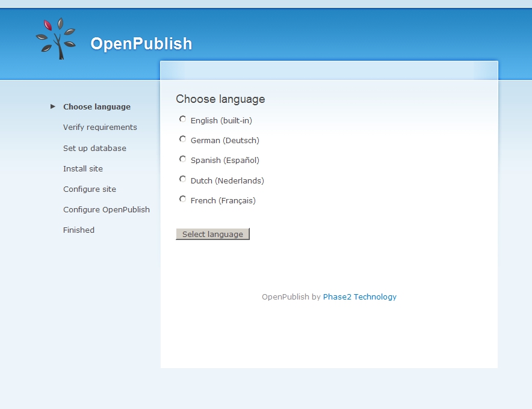The height and width of the screenshot is (409, 532).
Task: Click the Configure OpenPublish step
Action: (x=107, y=209)
